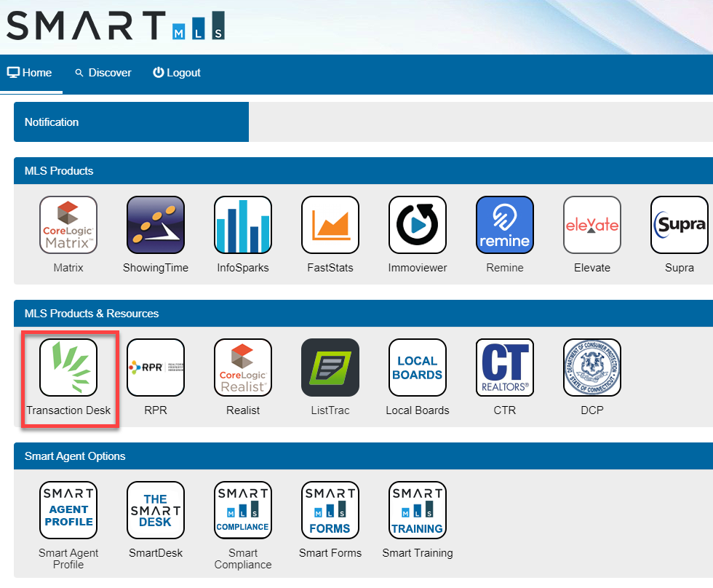Click the ListTrac green icon
Image resolution: width=713 pixels, height=588 pixels.
point(330,367)
